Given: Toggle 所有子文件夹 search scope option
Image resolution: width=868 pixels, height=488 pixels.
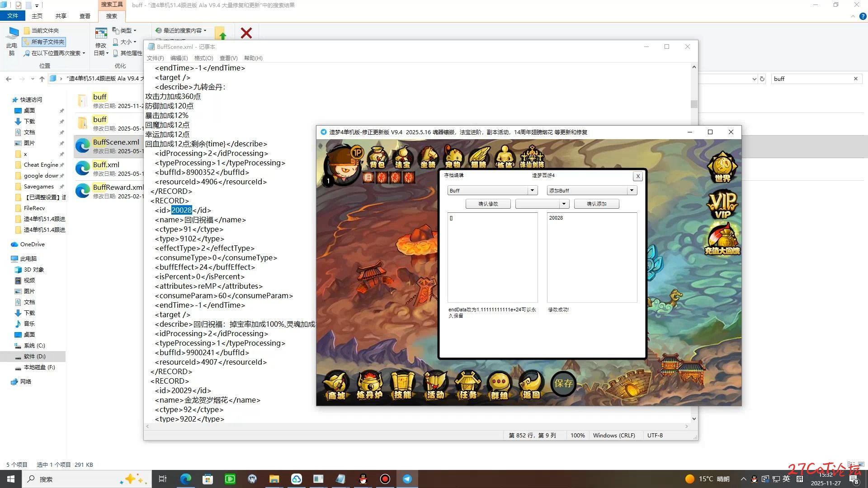Looking at the screenshot, I should point(44,42).
